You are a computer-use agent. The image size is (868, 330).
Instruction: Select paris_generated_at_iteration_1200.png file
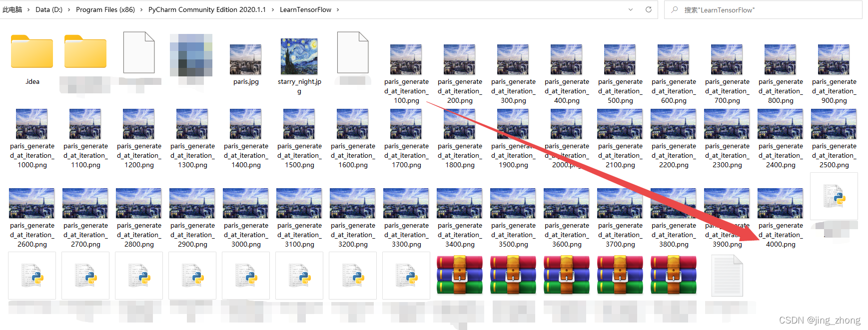click(x=139, y=139)
